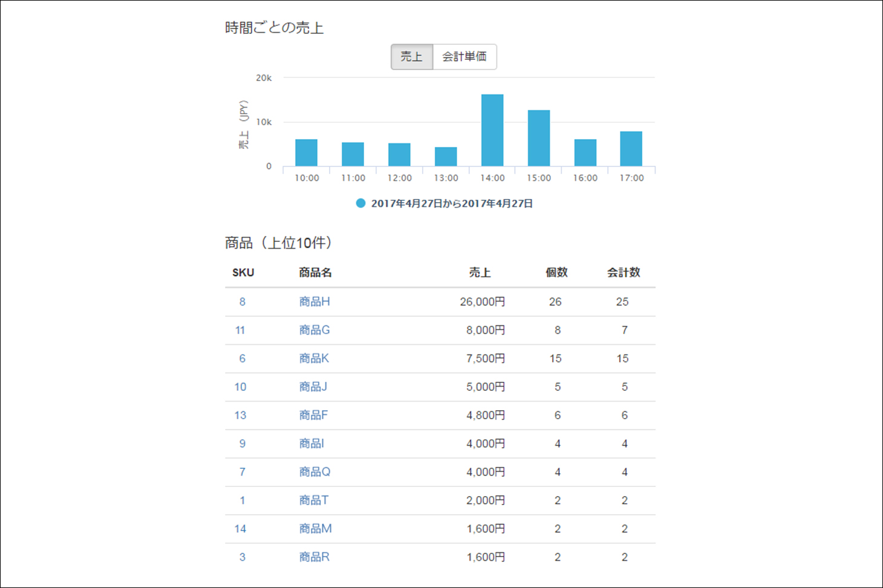This screenshot has height=588, width=883.
Task: Select the 12:00 sales bar
Action: 399,154
